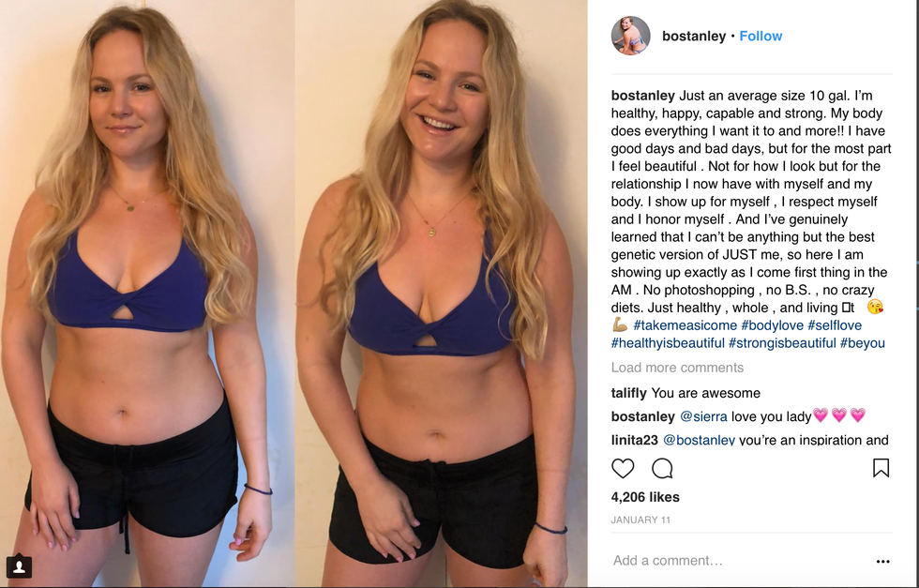
Task: Open the #strongisbeautiful hashtag
Action: point(782,343)
